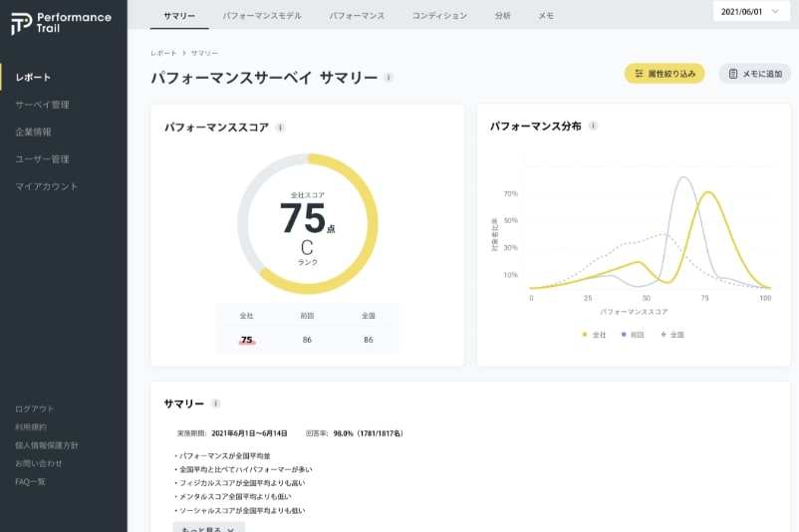Open マイアカウント in the sidebar
Screen dimensions: 799x532
pyautogui.click(x=47, y=186)
